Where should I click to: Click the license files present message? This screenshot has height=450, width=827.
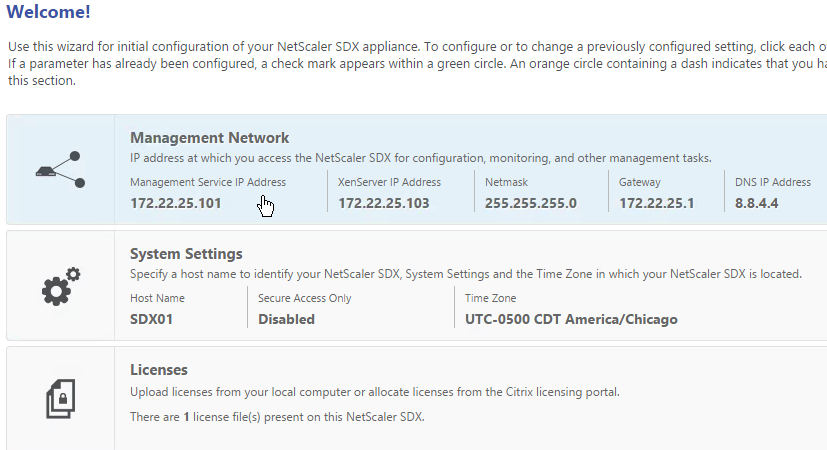[x=277, y=417]
